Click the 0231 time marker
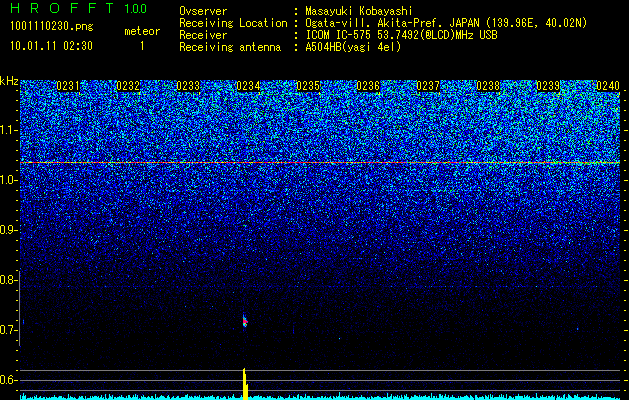This screenshot has width=629, height=400. coord(68,86)
